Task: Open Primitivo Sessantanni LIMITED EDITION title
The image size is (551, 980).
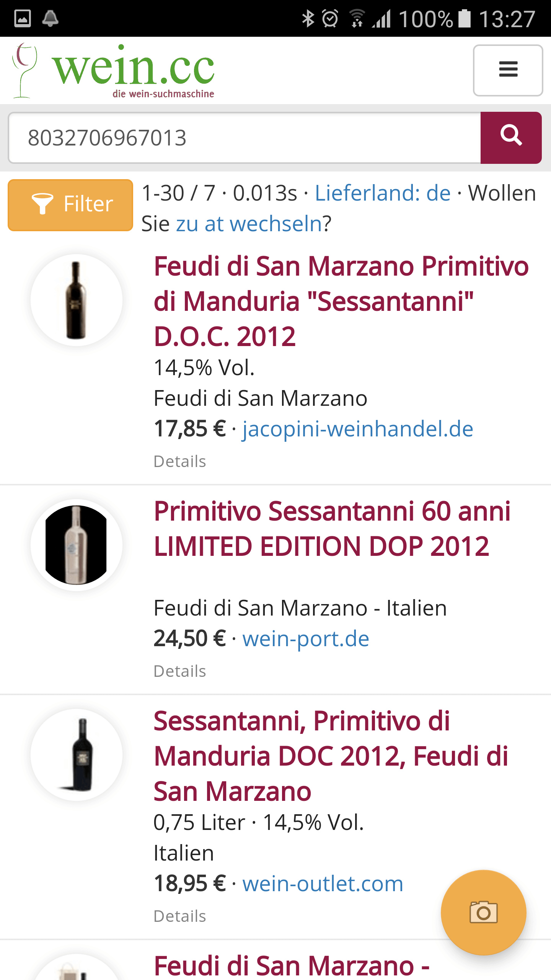Action: (x=332, y=528)
